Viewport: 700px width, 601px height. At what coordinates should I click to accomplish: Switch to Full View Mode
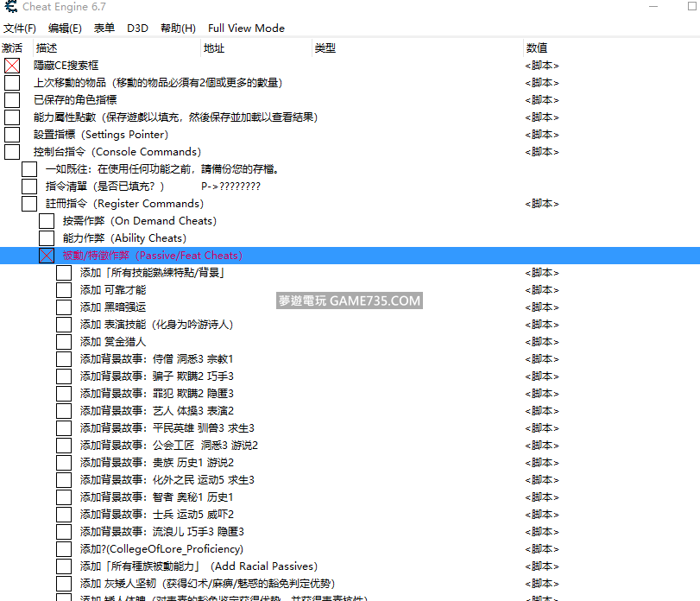click(246, 28)
